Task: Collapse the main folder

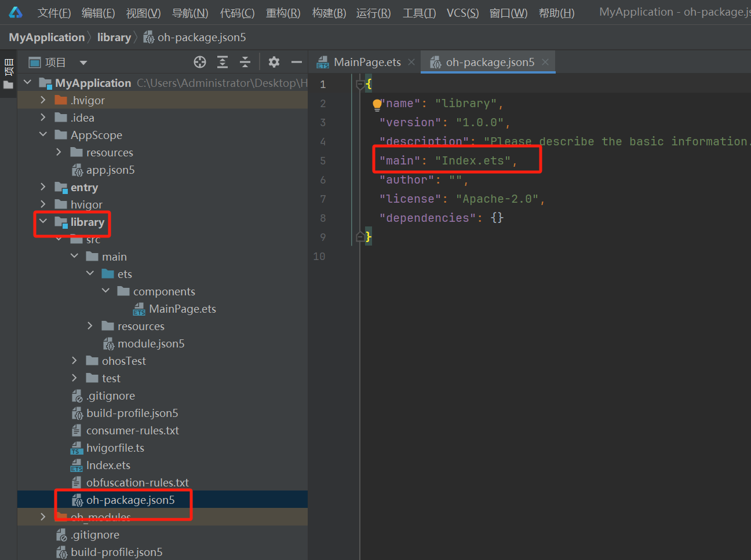Action: pyautogui.click(x=74, y=256)
